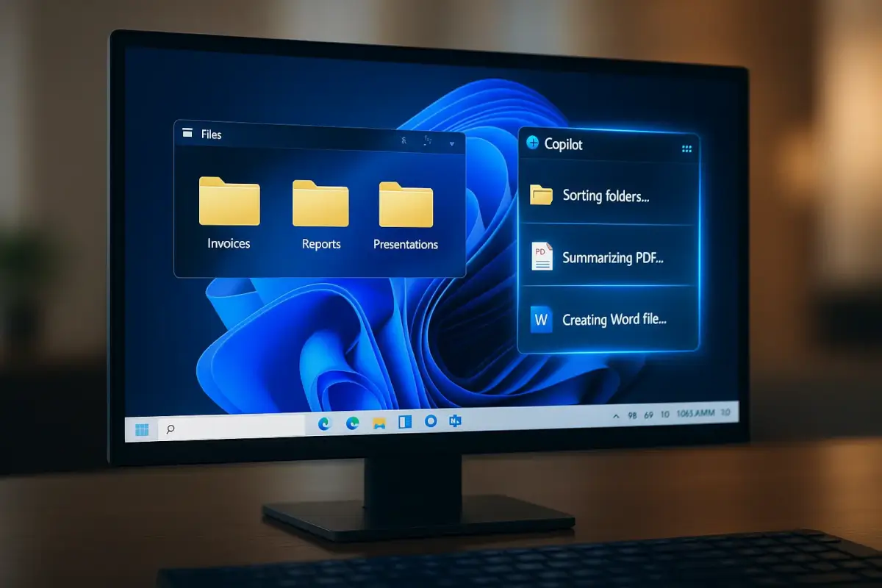
Task: Open the Copilot grid dots menu
Action: 686,148
